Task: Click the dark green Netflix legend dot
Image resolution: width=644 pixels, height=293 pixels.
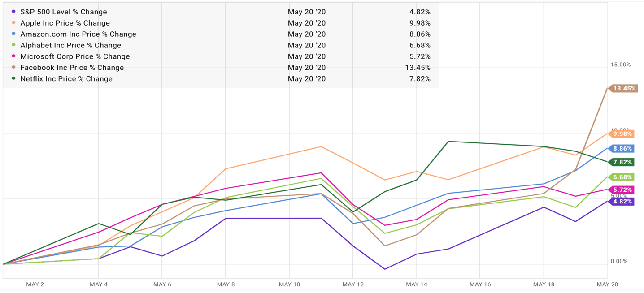Action: tap(14, 78)
